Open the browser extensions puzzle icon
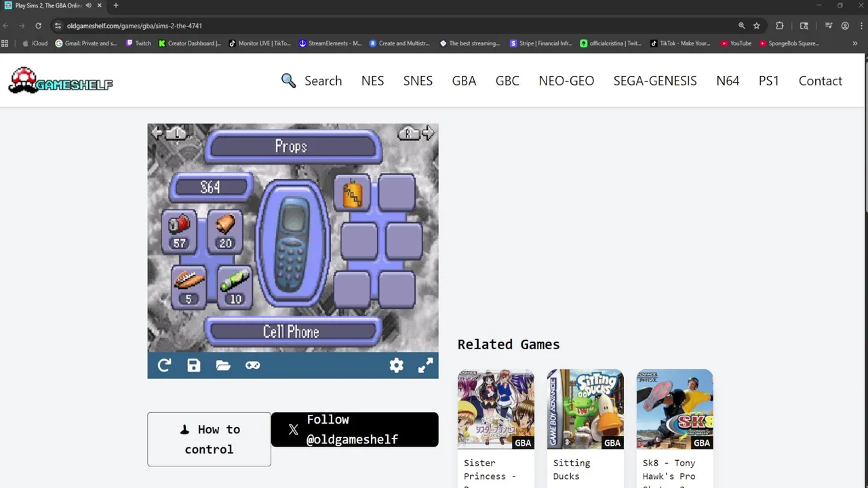This screenshot has height=488, width=868. tap(780, 26)
